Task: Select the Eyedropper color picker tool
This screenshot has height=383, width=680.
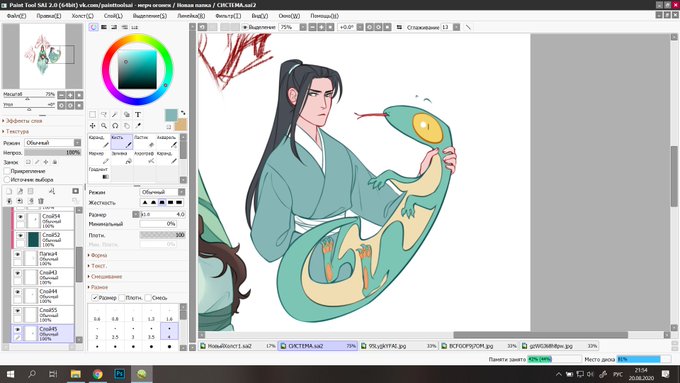Action: coord(137,126)
